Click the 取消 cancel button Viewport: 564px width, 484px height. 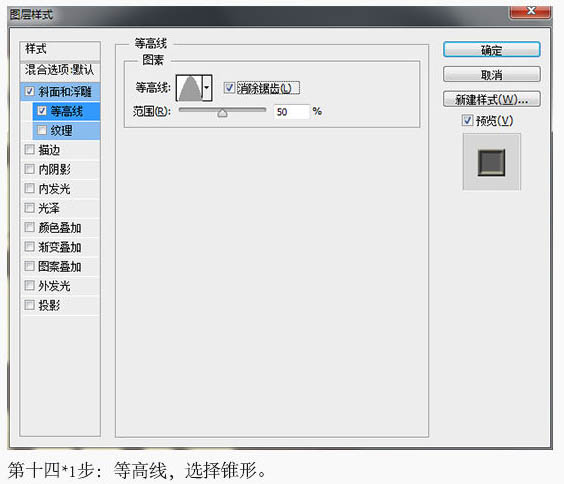pyautogui.click(x=491, y=74)
